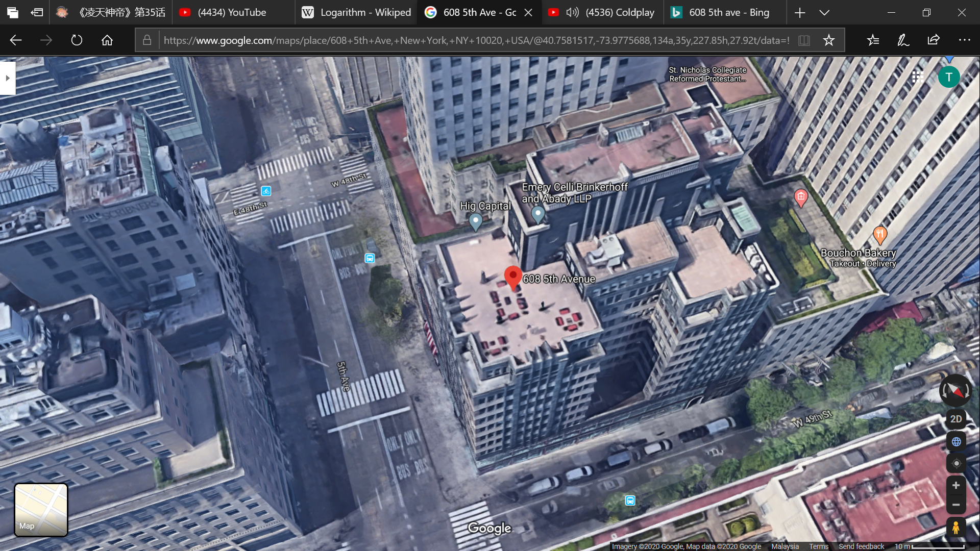980x551 pixels.
Task: Set tabs aside with arrow icon
Action: point(37,12)
